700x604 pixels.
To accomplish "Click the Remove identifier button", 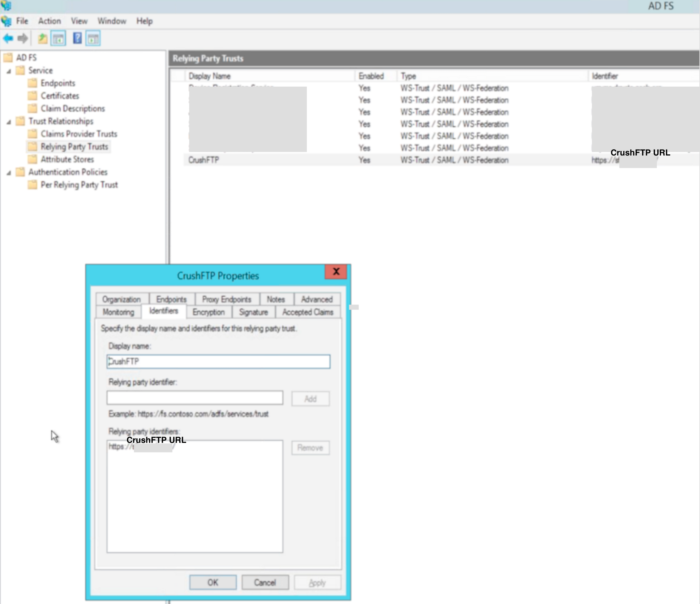I will 310,448.
